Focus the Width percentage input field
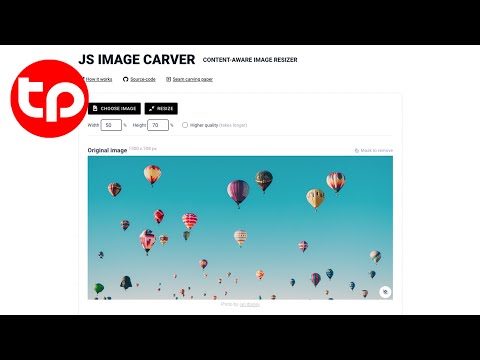This screenshot has width=480, height=360. click(x=111, y=125)
